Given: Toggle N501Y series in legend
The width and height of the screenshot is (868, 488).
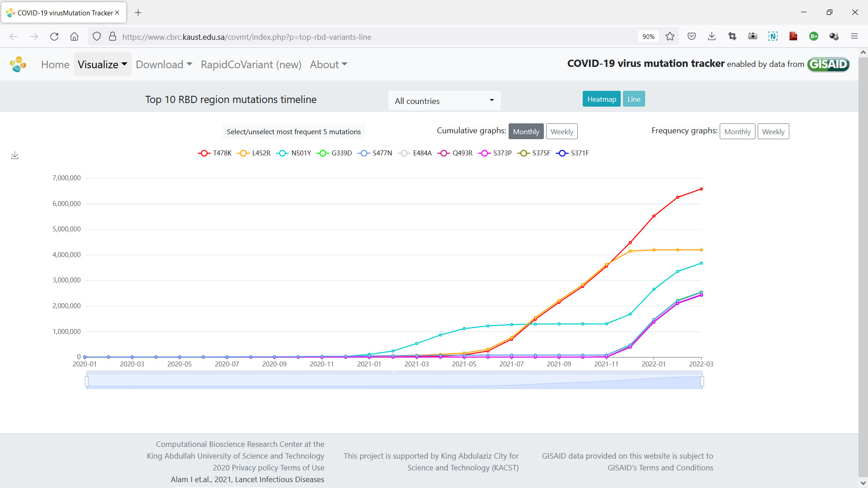Looking at the screenshot, I should pyautogui.click(x=294, y=153).
